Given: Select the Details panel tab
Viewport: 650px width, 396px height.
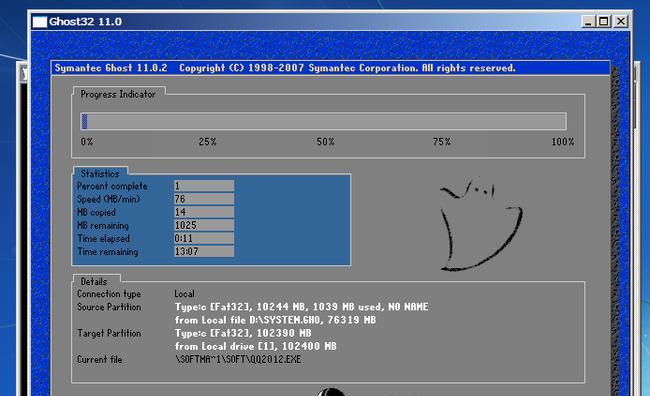Looking at the screenshot, I should click(x=94, y=282).
